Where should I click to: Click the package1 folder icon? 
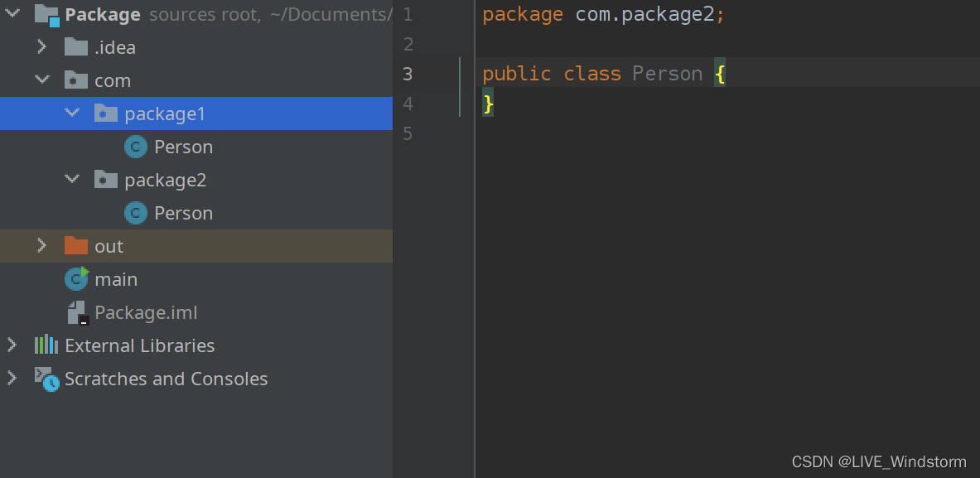(x=106, y=113)
